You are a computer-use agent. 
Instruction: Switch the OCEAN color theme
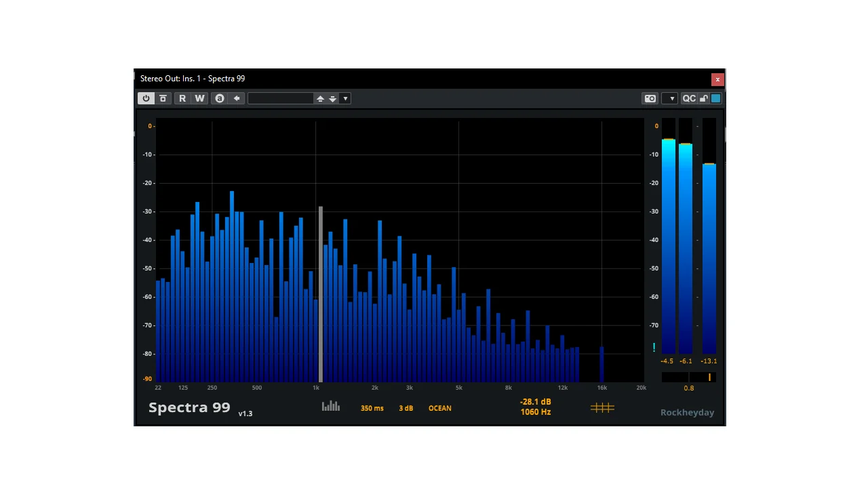[x=440, y=408]
